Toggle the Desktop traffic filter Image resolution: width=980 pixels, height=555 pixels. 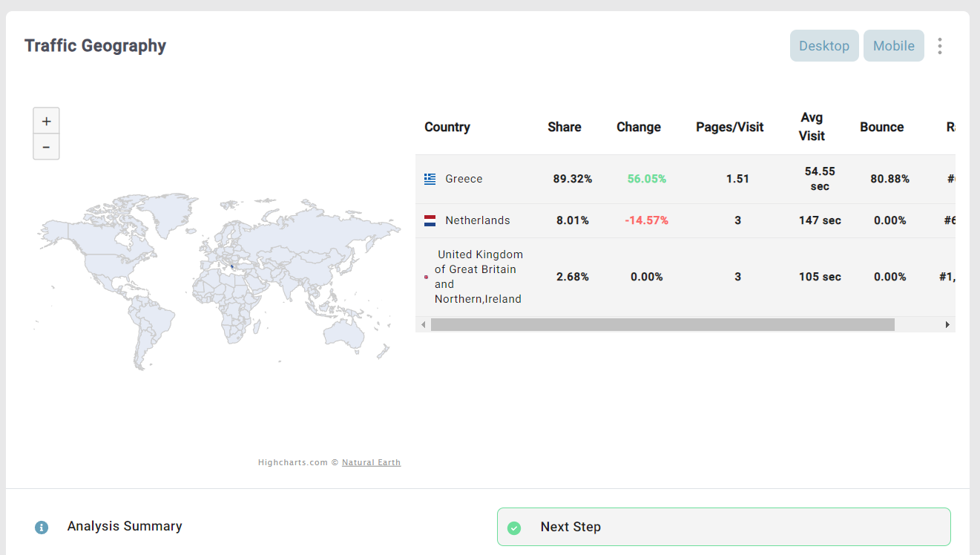823,46
